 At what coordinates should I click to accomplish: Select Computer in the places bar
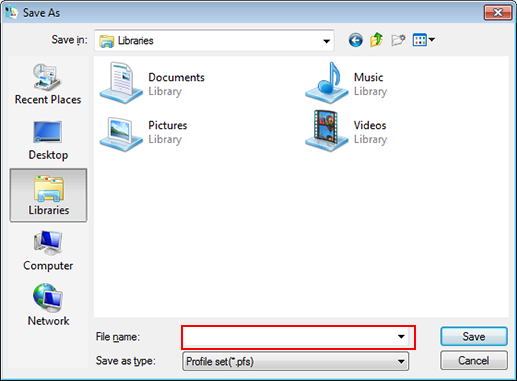click(x=48, y=251)
